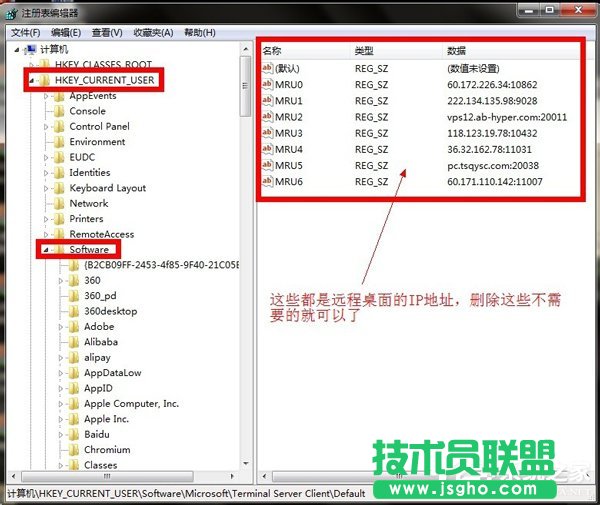Collapse the 计算机 root node
Screen dimensions: 600x505
pyautogui.click(x=16, y=50)
